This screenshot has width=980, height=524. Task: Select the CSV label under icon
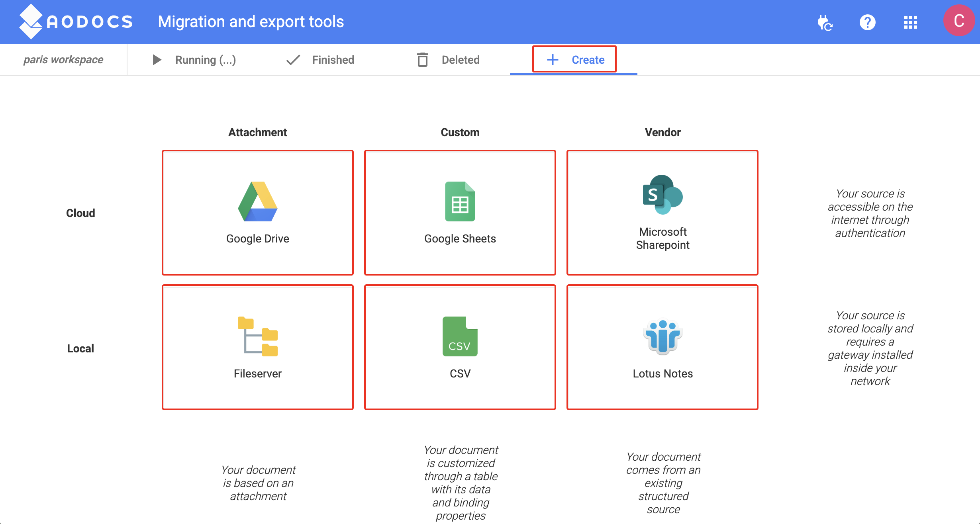pyautogui.click(x=460, y=373)
